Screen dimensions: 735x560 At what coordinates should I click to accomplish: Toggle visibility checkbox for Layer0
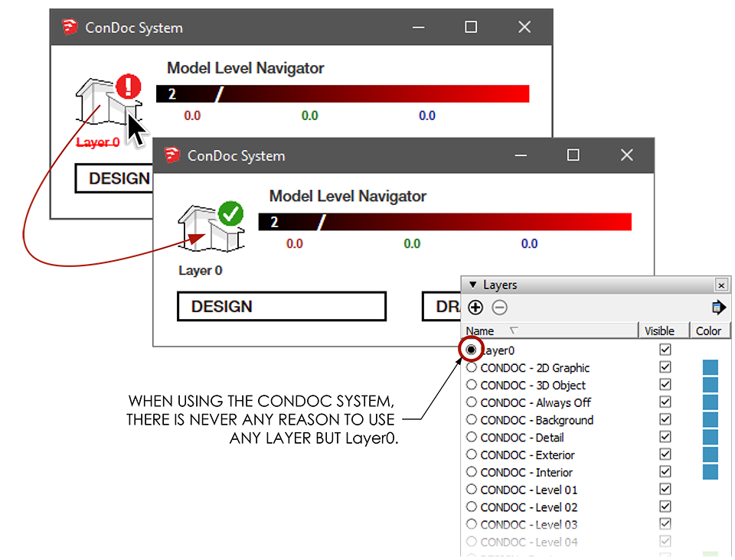pyautogui.click(x=665, y=350)
